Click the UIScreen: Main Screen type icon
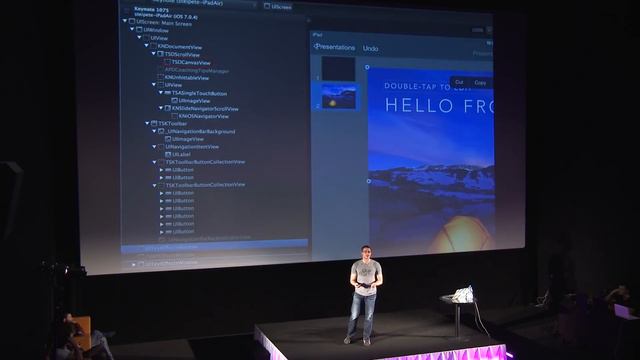The image size is (640, 360). coord(132,21)
